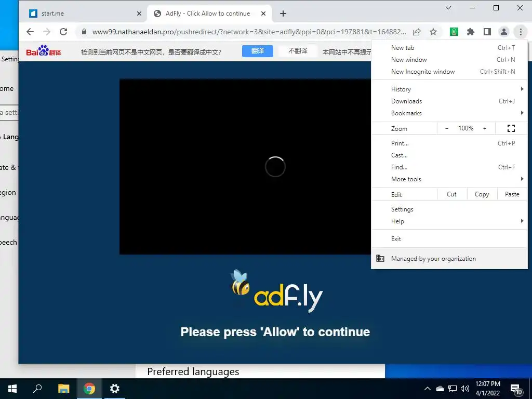Open File Explorer from the taskbar
Image resolution: width=532 pixels, height=399 pixels.
click(x=63, y=389)
